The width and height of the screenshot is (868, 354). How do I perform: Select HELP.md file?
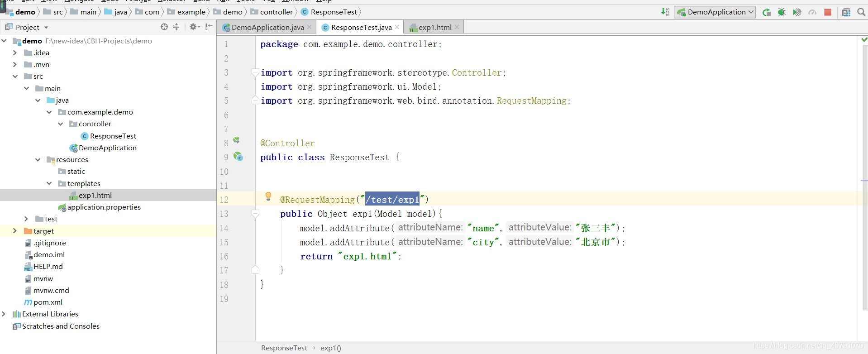click(x=43, y=266)
